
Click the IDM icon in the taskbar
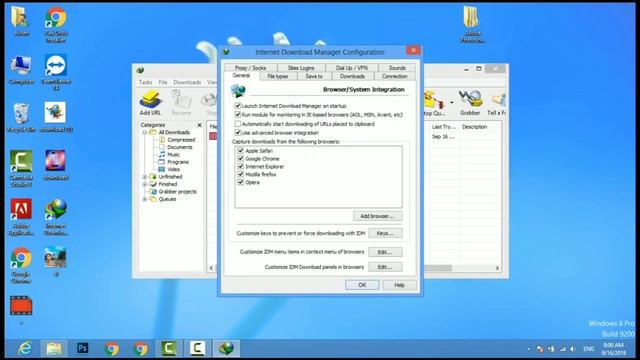[226, 348]
